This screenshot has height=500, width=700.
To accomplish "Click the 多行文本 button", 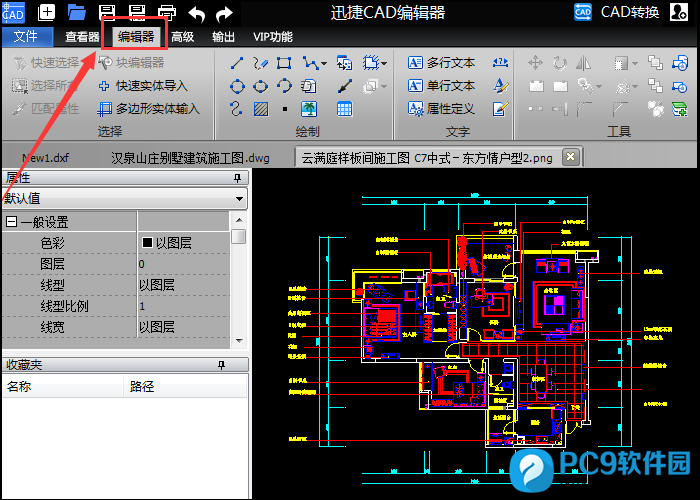I will point(441,63).
